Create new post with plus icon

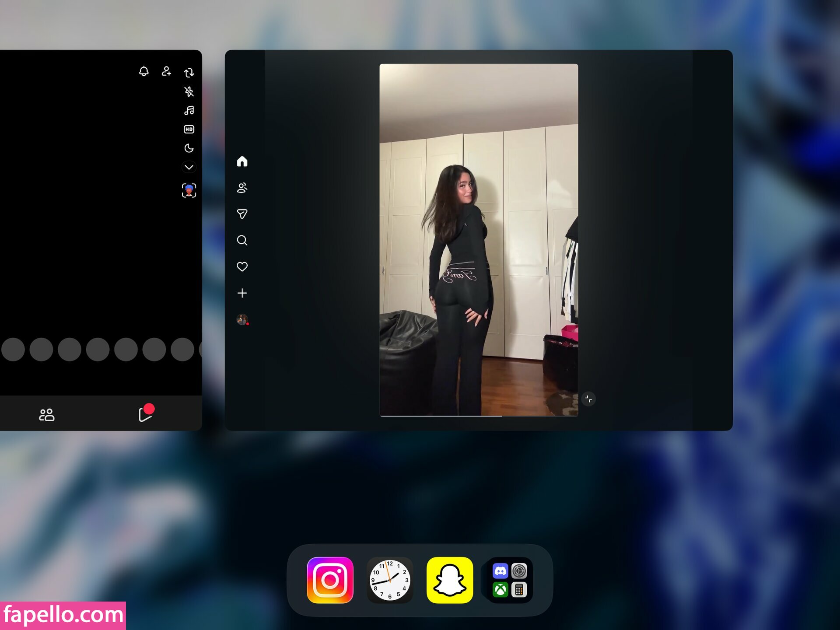(x=242, y=293)
